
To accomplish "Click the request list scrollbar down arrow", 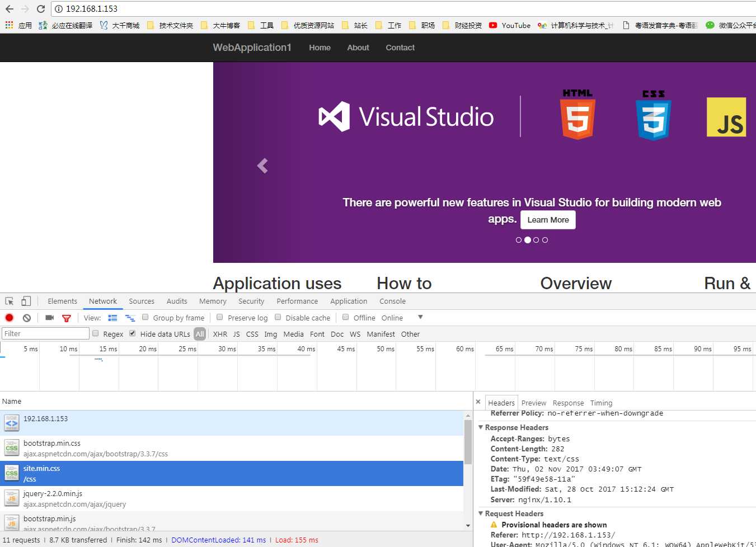I will pos(468,526).
